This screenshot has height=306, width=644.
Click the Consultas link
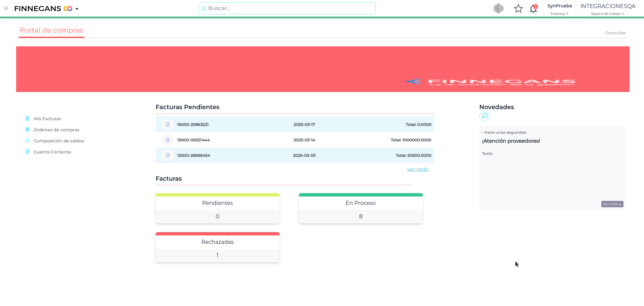615,33
